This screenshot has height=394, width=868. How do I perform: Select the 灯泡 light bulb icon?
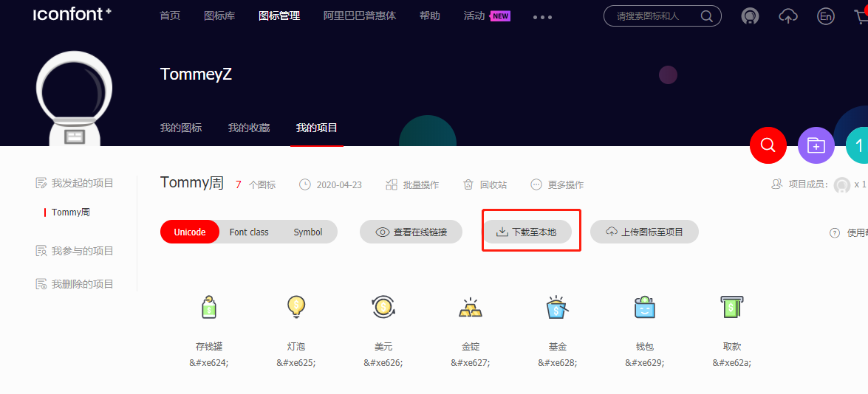tap(296, 307)
